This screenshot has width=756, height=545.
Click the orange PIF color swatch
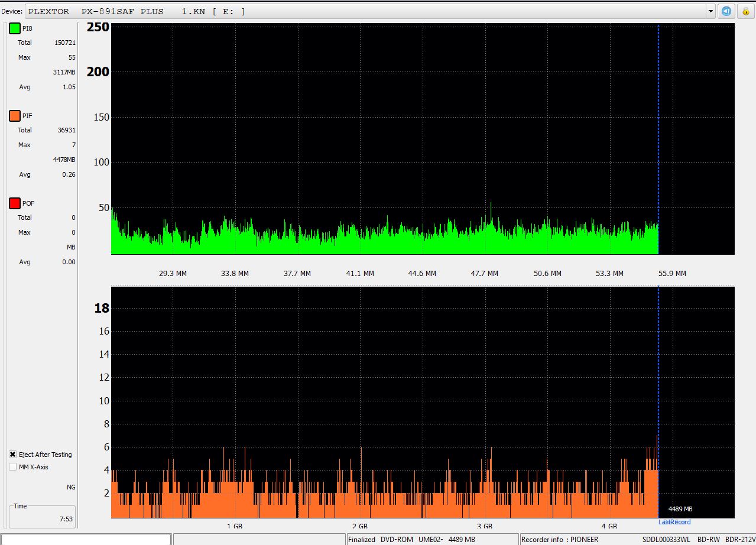(15, 116)
